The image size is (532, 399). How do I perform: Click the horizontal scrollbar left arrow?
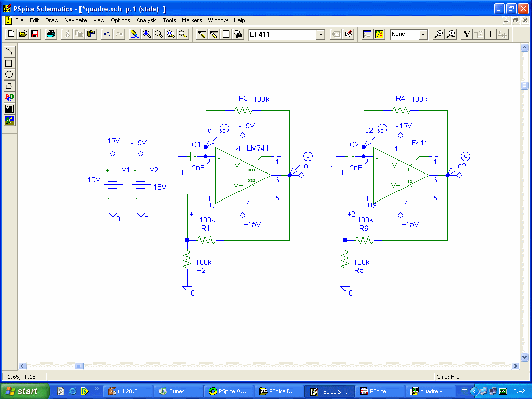(22, 366)
